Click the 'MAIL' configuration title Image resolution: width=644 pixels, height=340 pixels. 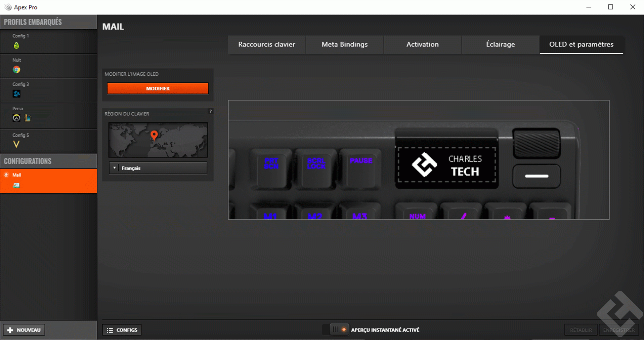[113, 27]
